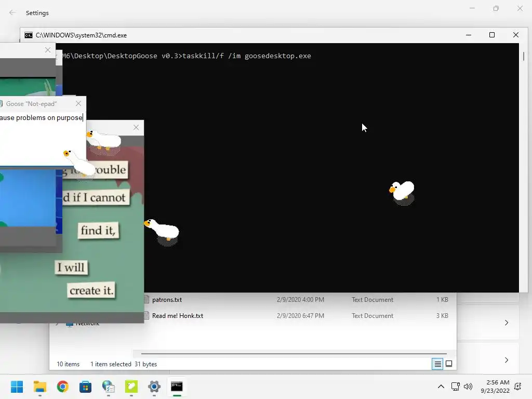Show hidden system tray icons

[x=441, y=387]
